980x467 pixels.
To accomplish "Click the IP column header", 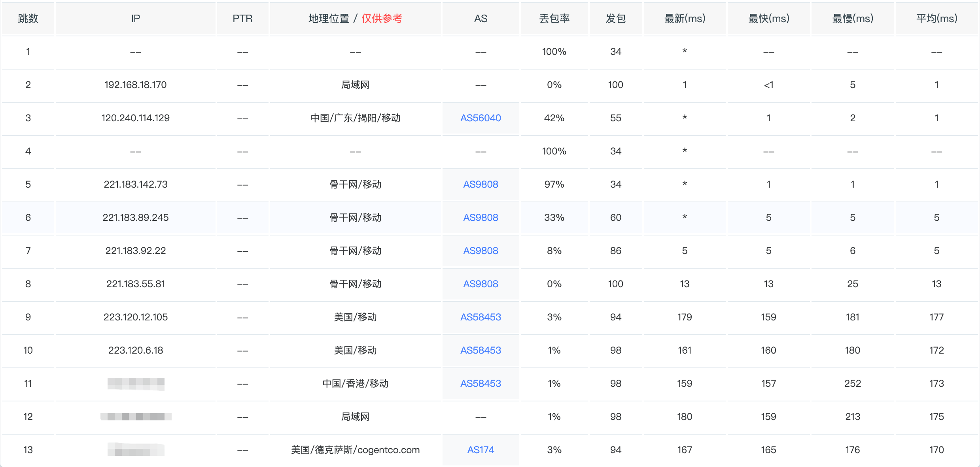I will coord(136,19).
